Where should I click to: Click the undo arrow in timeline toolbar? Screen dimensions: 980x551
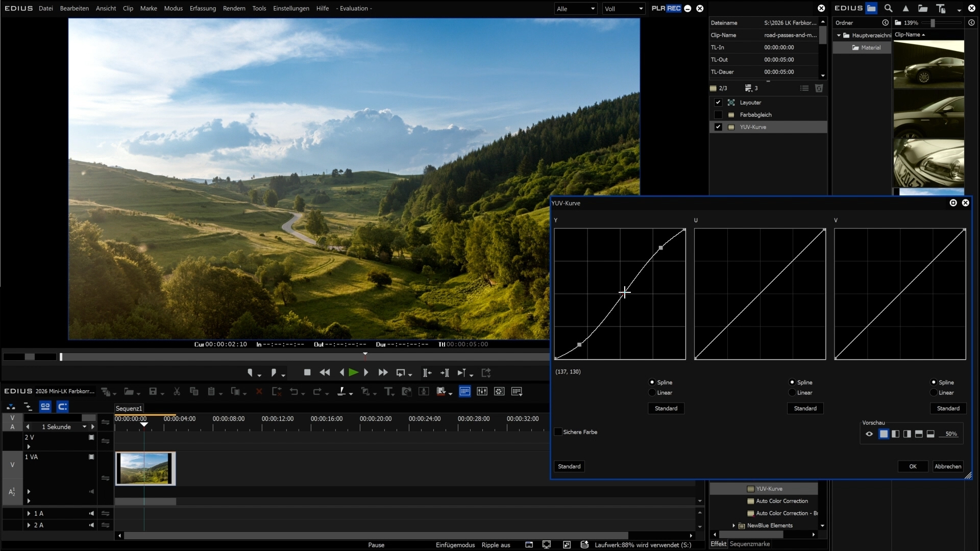click(x=294, y=392)
